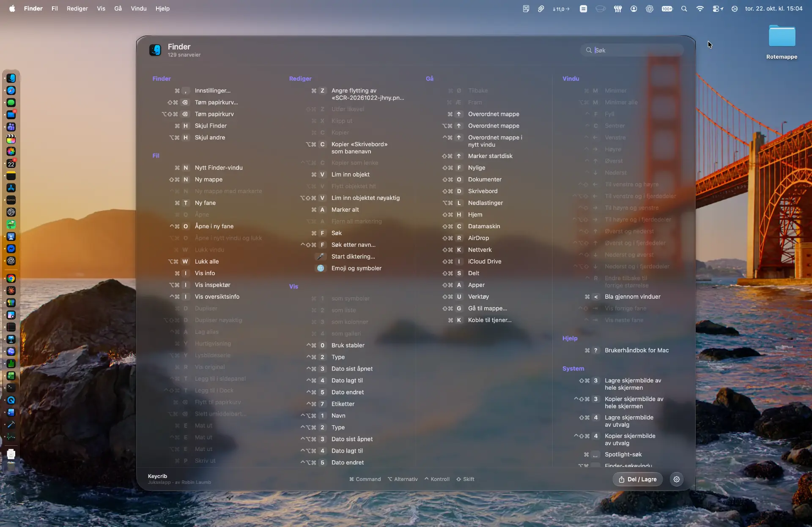Click the 'Nytt Finder-vindu' shortcut row
The width and height of the screenshot is (812, 527).
click(x=208, y=168)
